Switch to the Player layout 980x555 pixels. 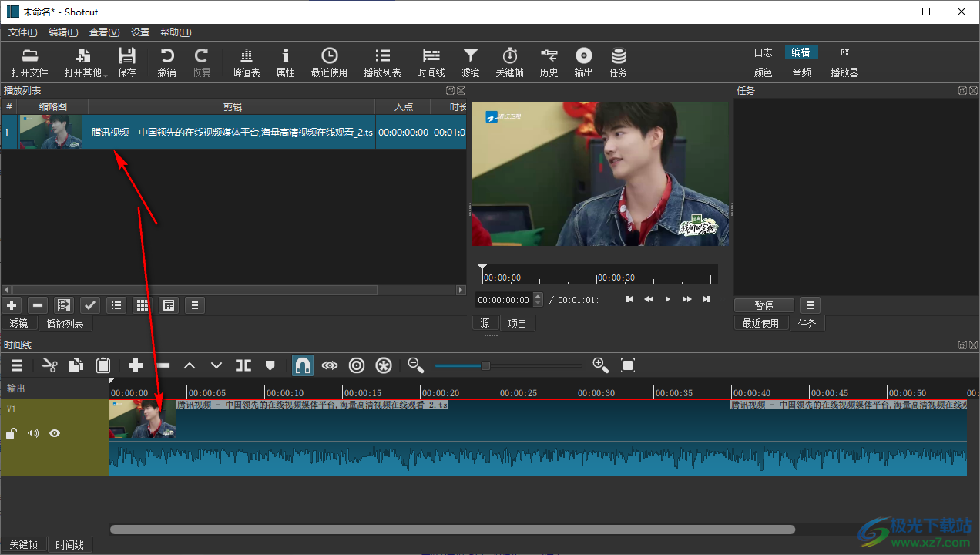tap(844, 72)
